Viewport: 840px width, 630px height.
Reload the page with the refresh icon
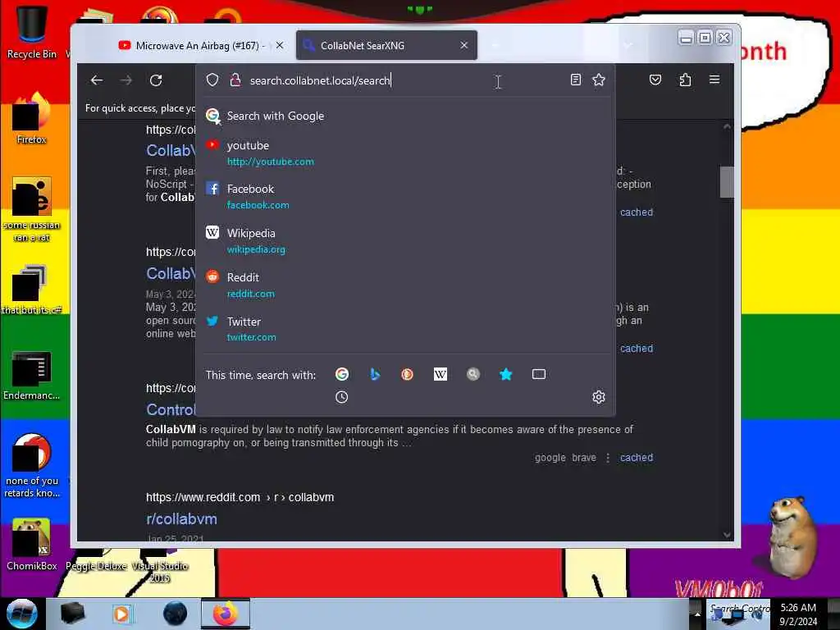pos(156,80)
